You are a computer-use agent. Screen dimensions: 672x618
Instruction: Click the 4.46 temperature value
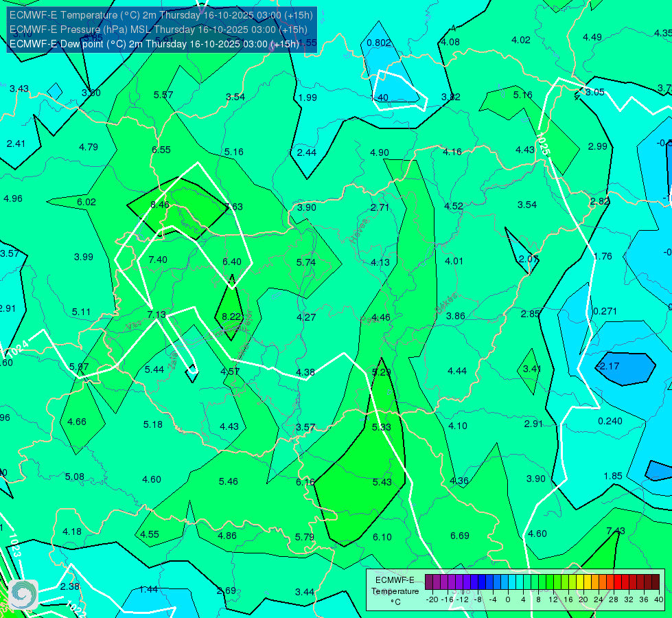tap(380, 317)
